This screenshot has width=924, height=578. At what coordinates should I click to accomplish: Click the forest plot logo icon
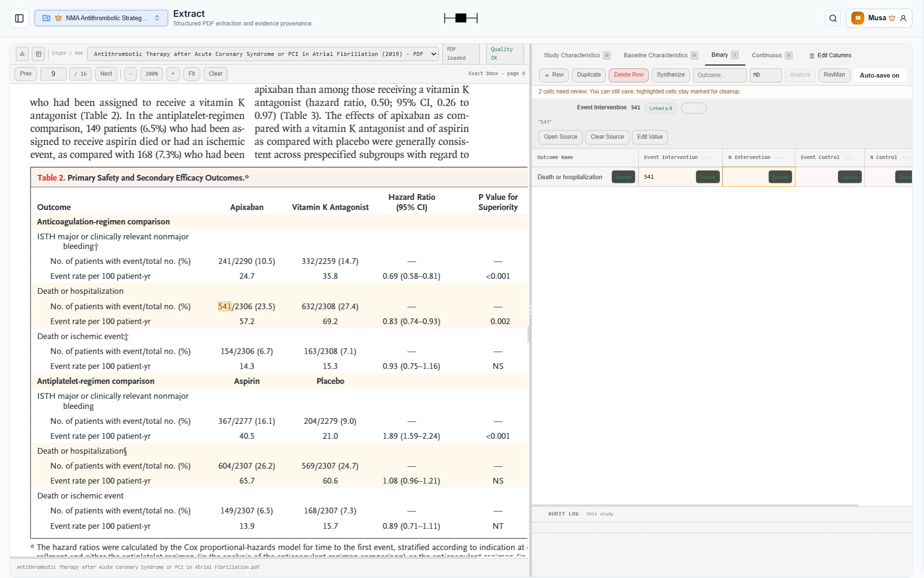click(x=461, y=18)
